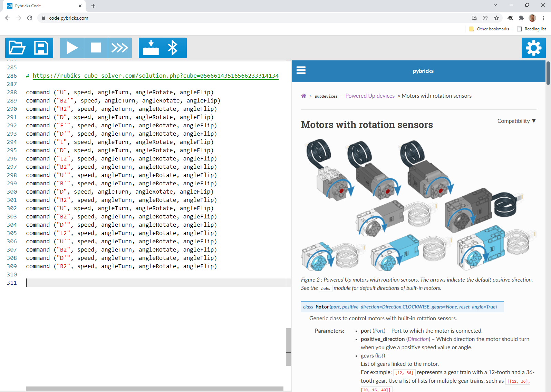
Task: Share this page via the share icon
Action: [485, 18]
